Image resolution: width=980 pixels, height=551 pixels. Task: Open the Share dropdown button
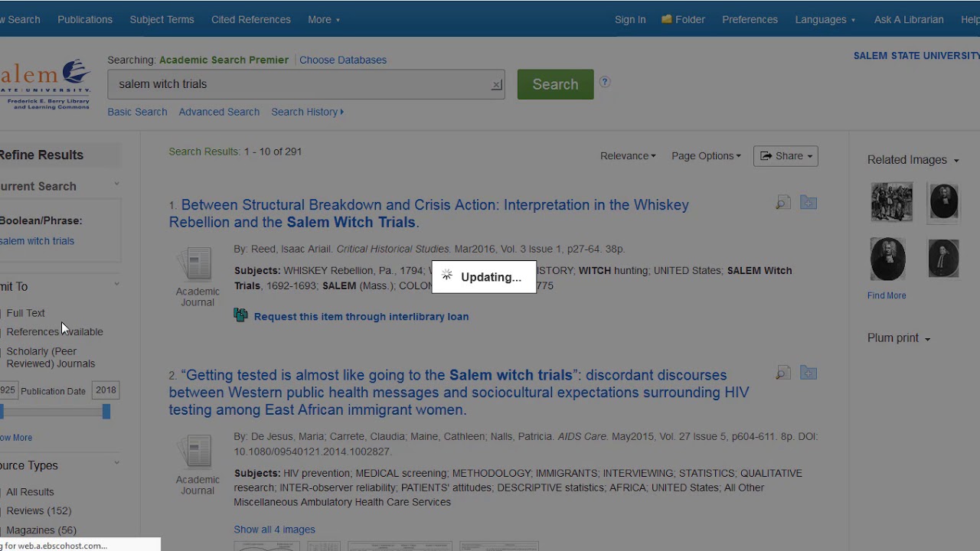(786, 156)
